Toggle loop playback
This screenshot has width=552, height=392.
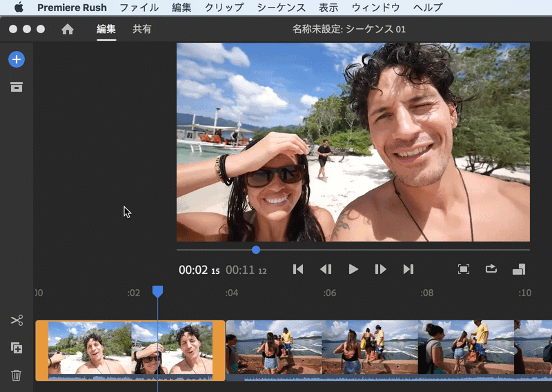click(x=491, y=269)
